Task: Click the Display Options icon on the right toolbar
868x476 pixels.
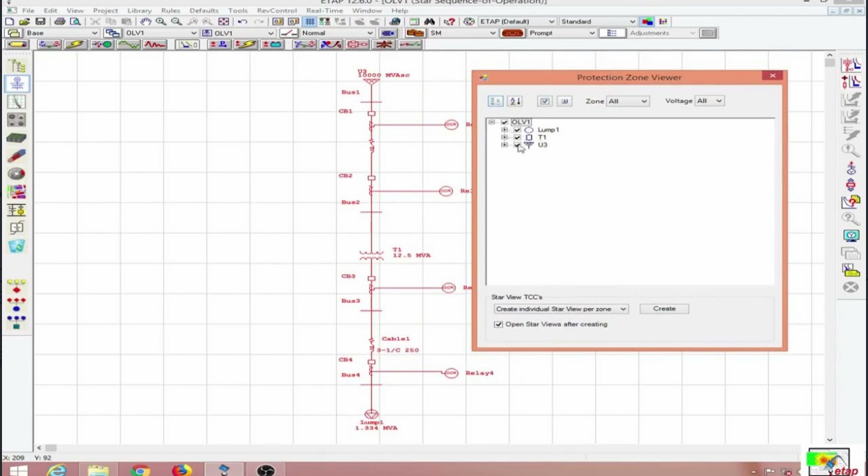Action: (x=851, y=236)
